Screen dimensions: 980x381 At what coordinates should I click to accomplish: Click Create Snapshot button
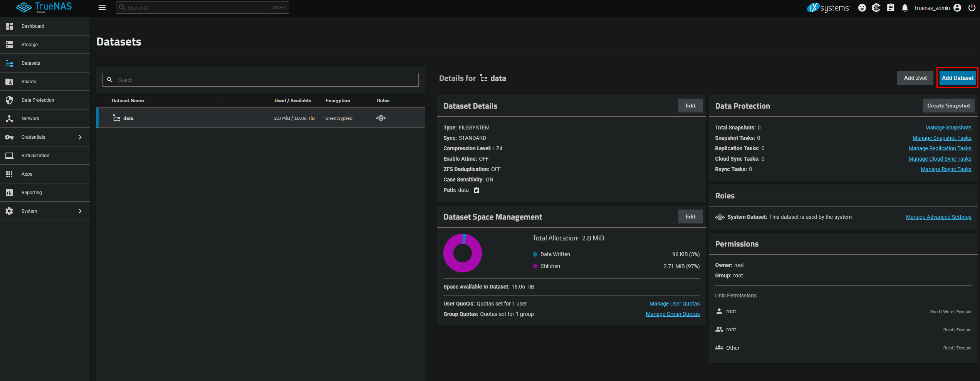[x=948, y=106]
